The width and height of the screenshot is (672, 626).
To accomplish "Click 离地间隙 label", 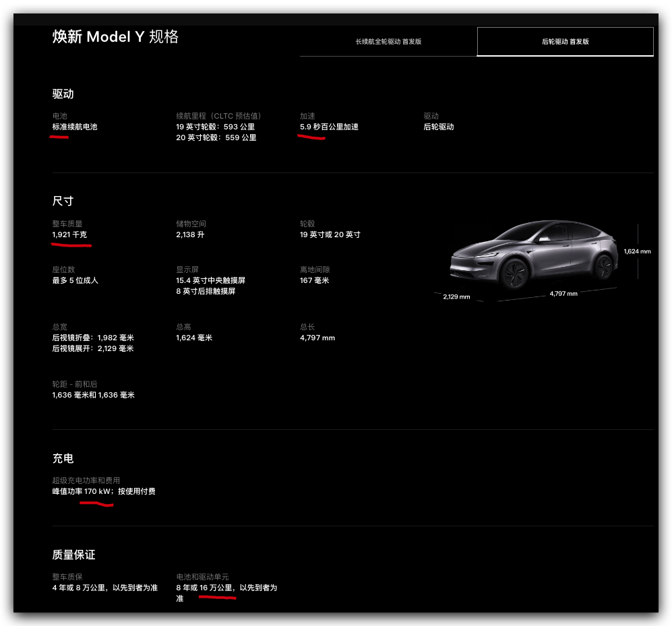I will (x=315, y=270).
